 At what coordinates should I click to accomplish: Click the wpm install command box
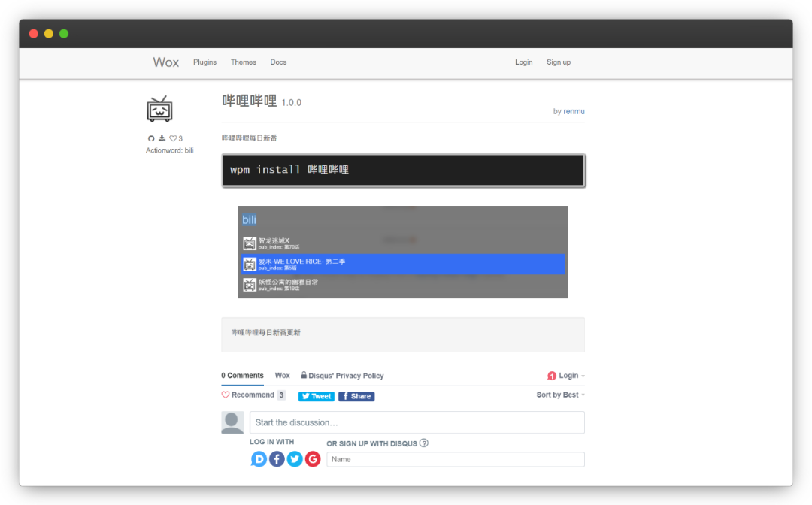404,171
